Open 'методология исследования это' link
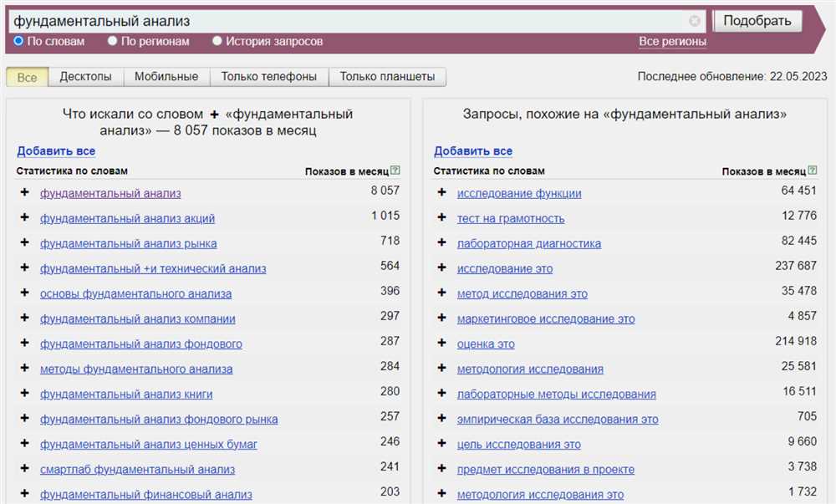 pyautogui.click(x=540, y=495)
